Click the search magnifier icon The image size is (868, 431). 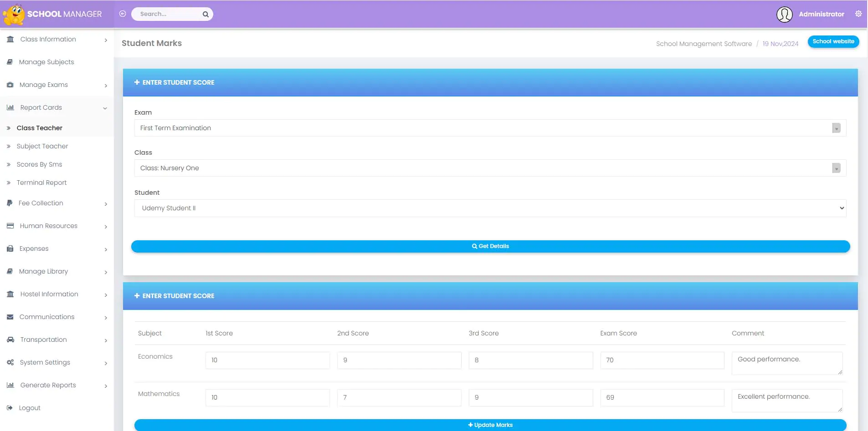205,14
